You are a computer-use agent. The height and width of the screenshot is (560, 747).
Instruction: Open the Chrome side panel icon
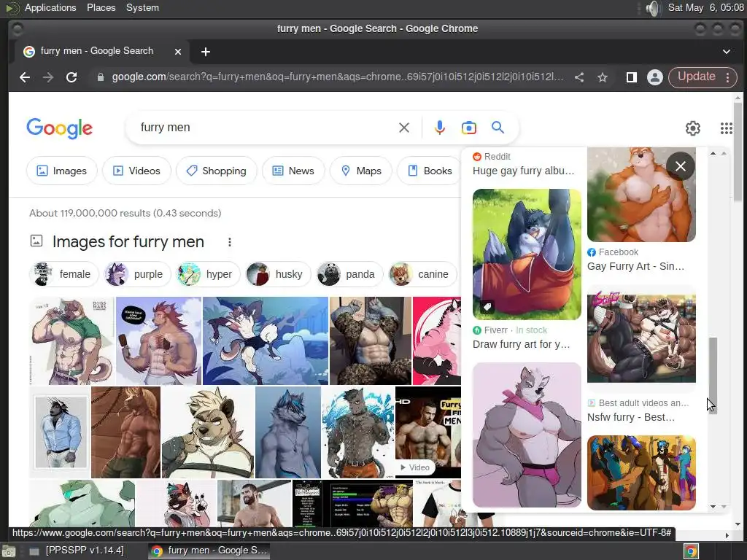point(632,77)
